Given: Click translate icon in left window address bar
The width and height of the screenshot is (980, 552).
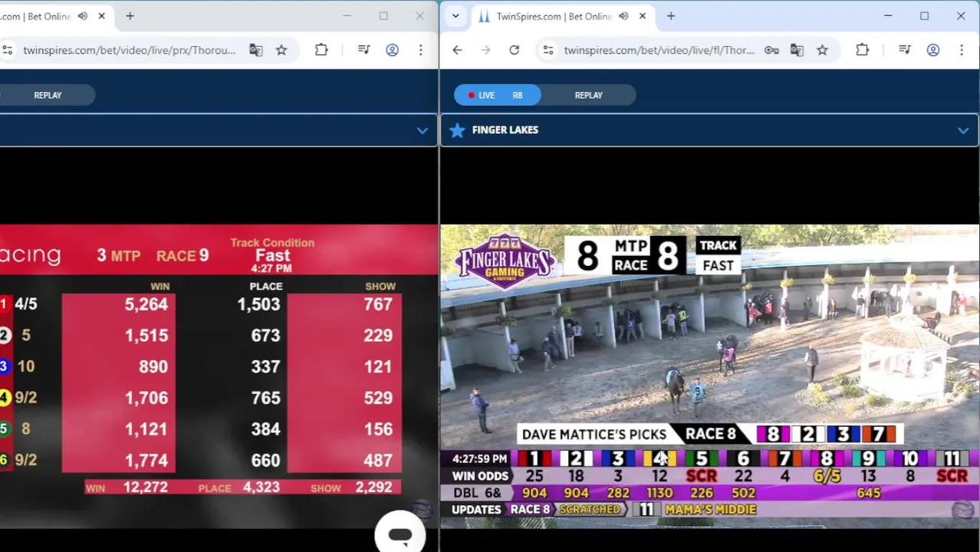Looking at the screenshot, I should click(256, 50).
